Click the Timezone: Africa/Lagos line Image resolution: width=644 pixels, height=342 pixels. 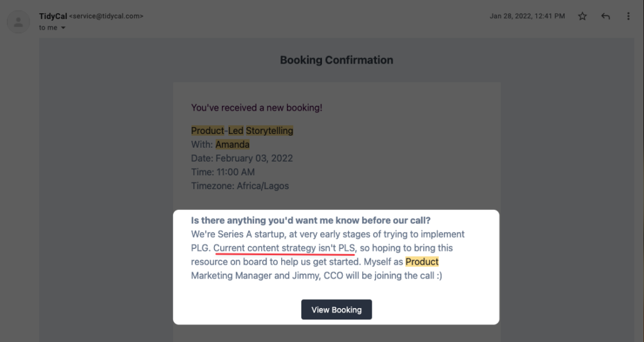coord(240,186)
